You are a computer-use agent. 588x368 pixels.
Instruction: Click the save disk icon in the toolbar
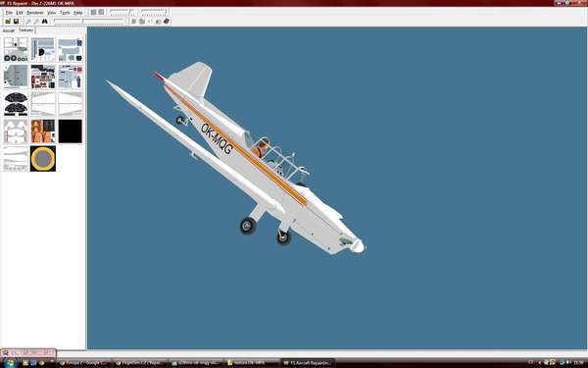click(16, 22)
